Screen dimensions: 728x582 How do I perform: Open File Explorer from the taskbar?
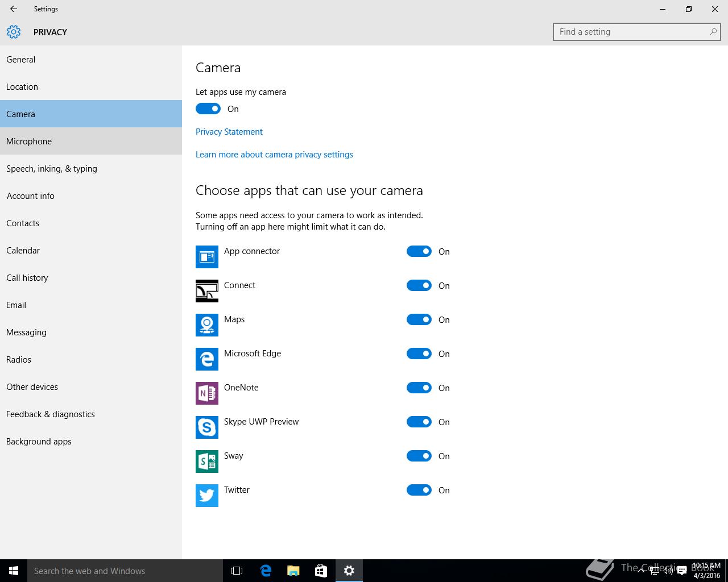coord(293,571)
